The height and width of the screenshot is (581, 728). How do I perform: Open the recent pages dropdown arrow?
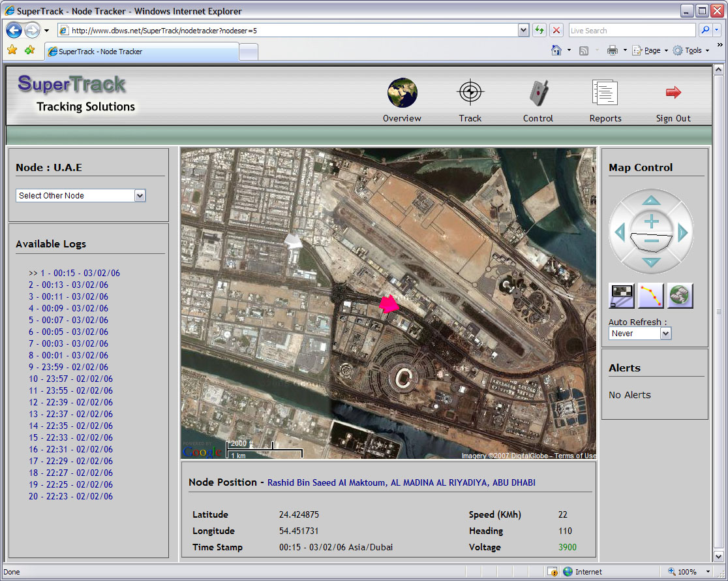[46, 31]
